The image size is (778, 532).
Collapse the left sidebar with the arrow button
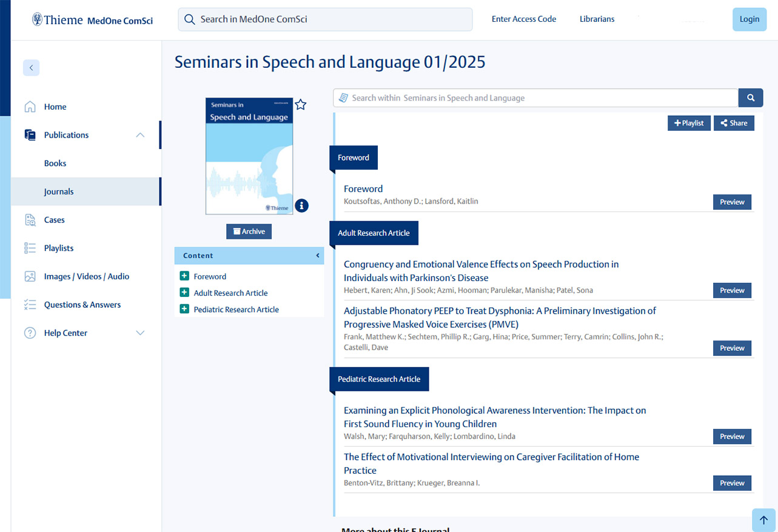pos(31,67)
